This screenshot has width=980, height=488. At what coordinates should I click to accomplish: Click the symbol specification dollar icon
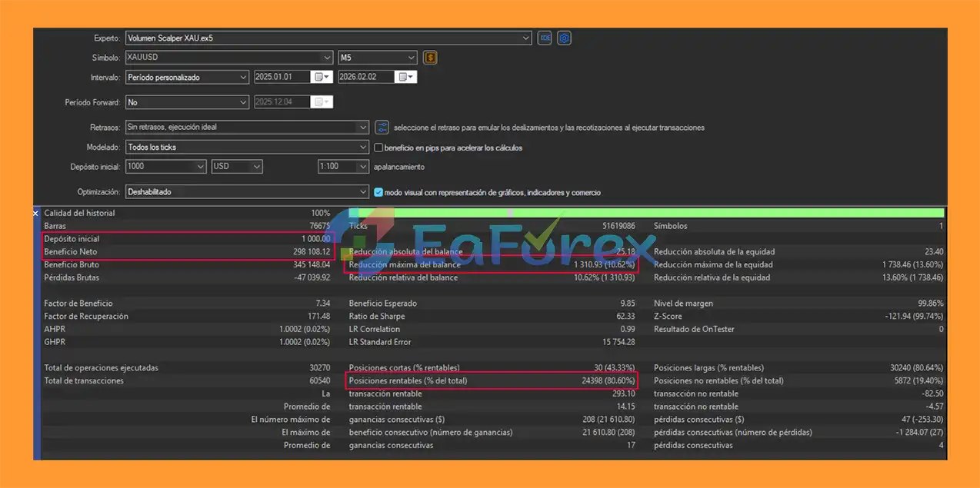431,58
